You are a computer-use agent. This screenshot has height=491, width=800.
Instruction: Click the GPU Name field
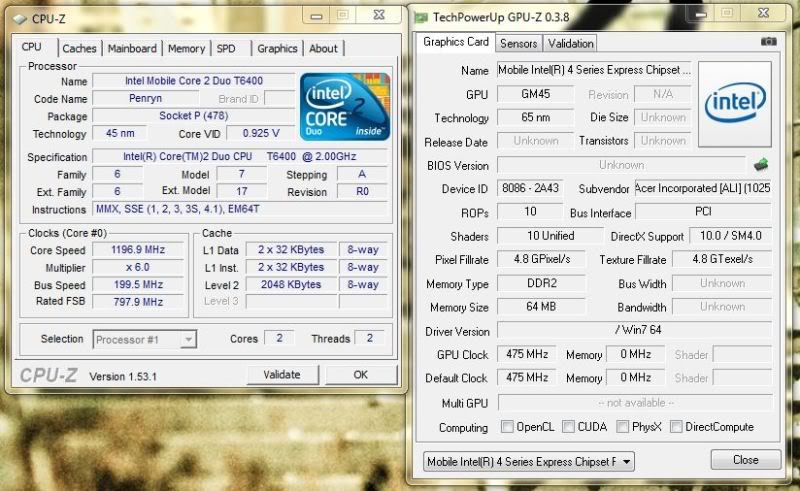594,70
